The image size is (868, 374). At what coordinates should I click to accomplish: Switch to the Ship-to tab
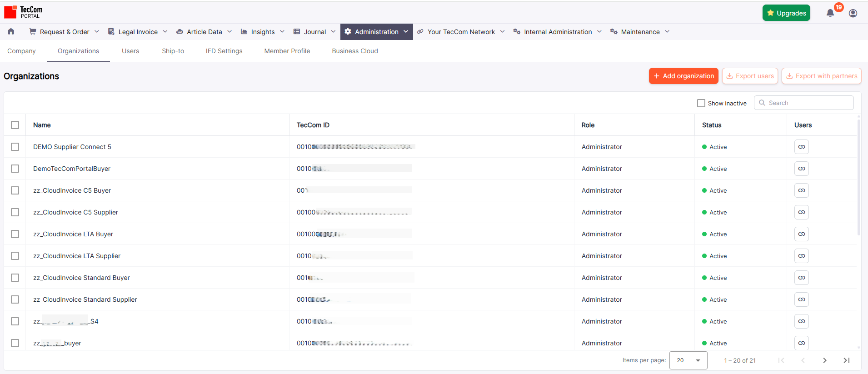tap(173, 51)
